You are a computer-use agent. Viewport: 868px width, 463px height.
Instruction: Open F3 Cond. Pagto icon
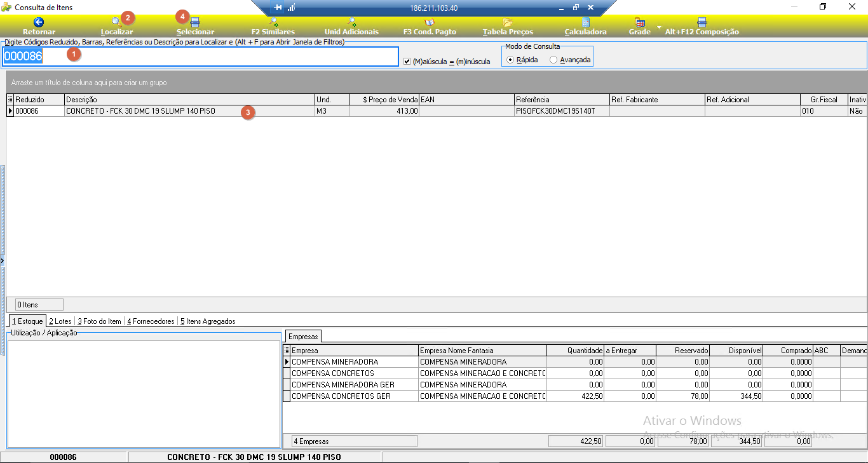430,22
